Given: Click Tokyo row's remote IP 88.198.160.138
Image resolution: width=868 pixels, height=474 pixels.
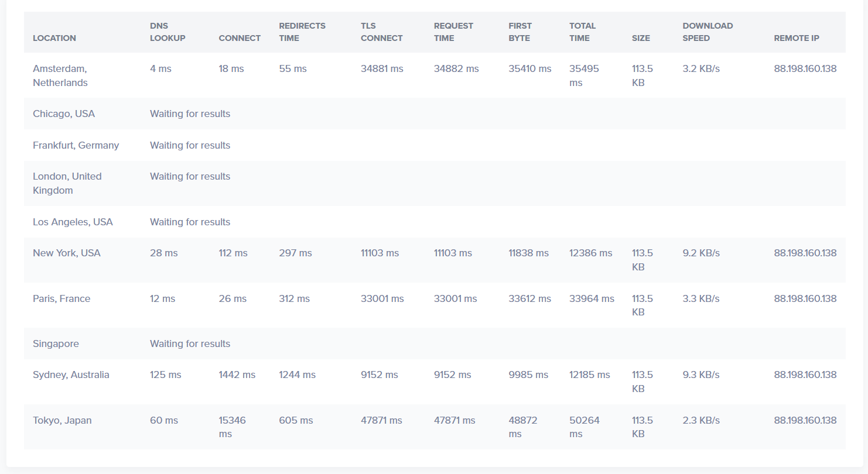Looking at the screenshot, I should tap(805, 420).
